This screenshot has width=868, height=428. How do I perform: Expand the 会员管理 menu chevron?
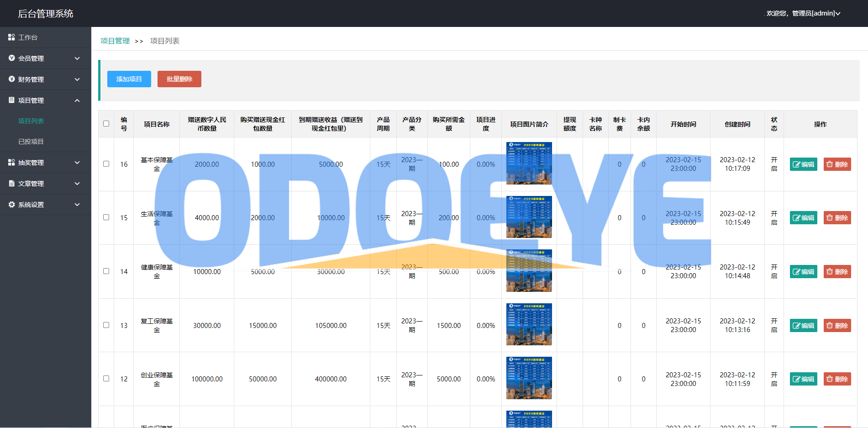77,58
